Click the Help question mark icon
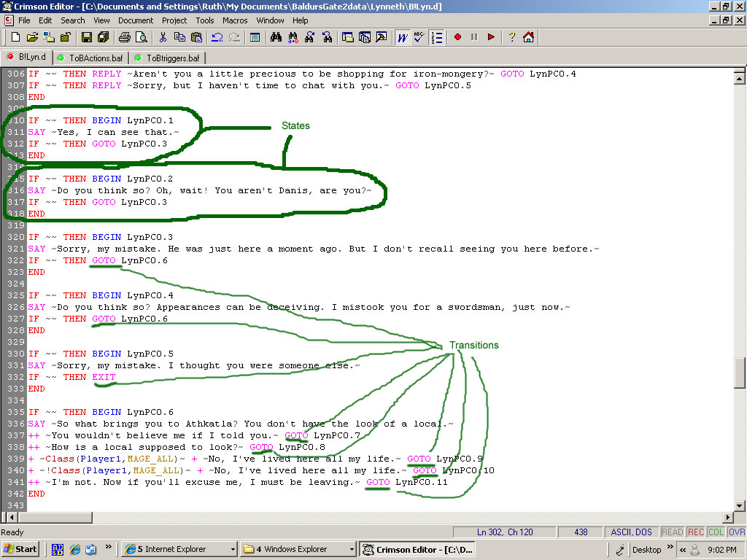 (511, 37)
